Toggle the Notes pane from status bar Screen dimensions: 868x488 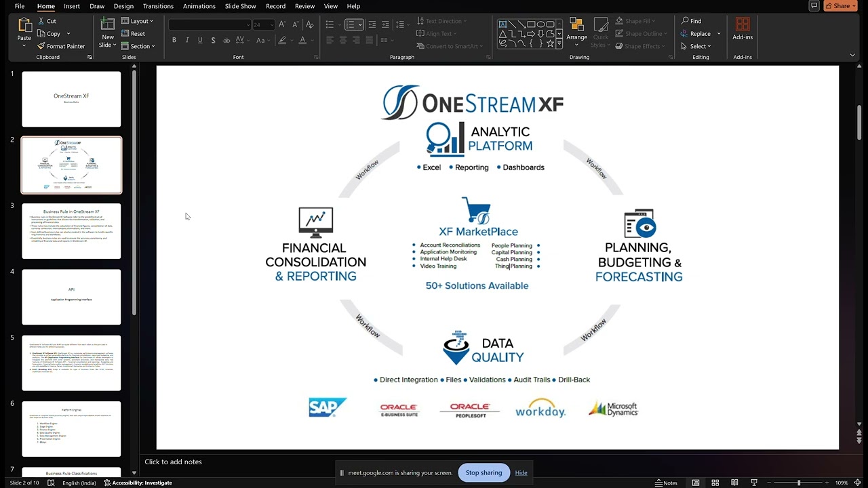tap(667, 483)
